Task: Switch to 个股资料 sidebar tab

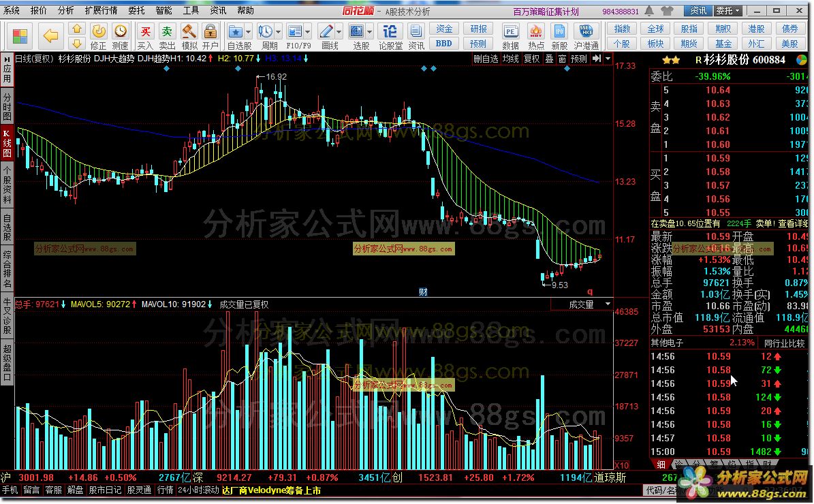Action: pyautogui.click(x=7, y=185)
